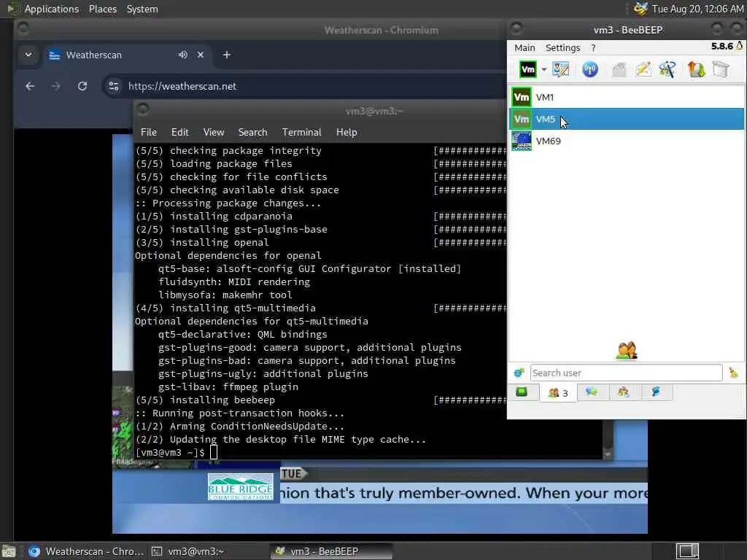Switch to the users tab showing 3
Viewport: 747px width, 560px height.
pos(558,393)
